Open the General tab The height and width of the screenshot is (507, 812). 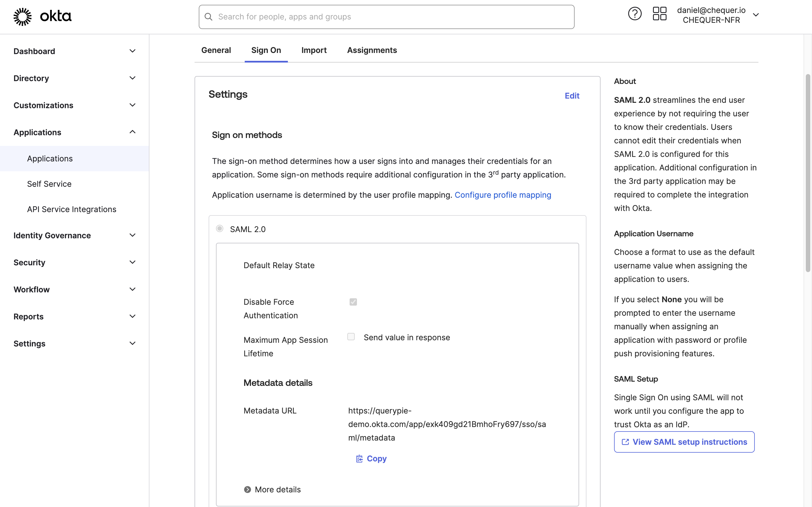pyautogui.click(x=216, y=50)
